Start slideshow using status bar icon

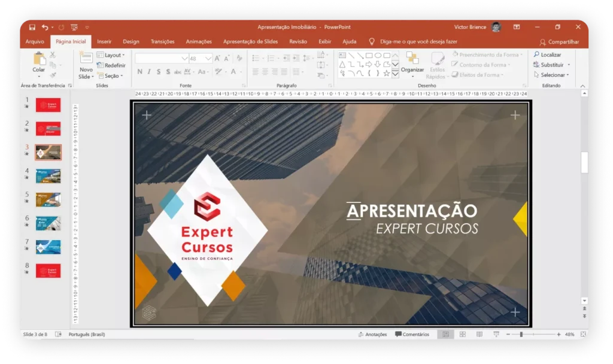click(x=496, y=334)
